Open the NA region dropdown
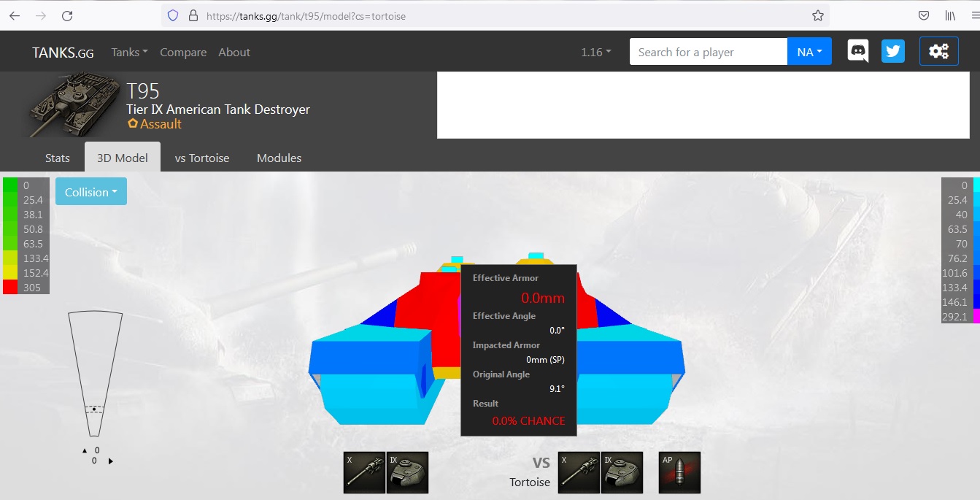The width and height of the screenshot is (980, 500). (809, 52)
